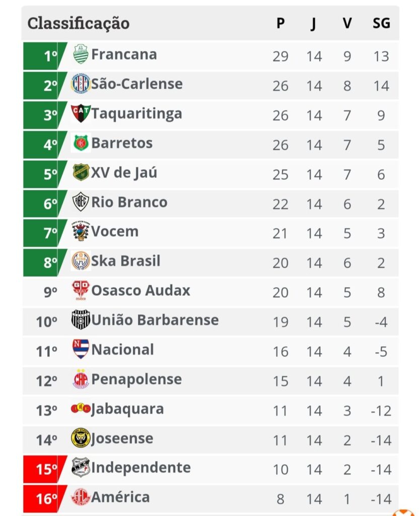Open the América team name link
The image size is (420, 516).
coord(120,497)
